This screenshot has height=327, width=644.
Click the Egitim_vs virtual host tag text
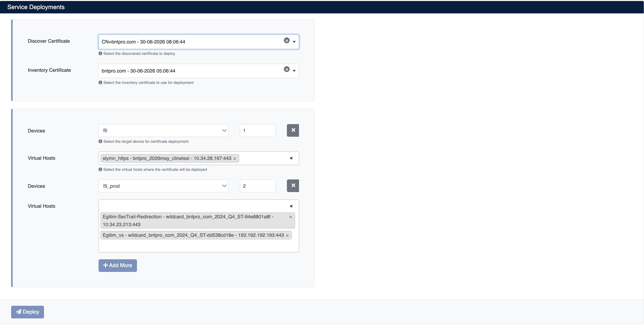click(x=193, y=235)
